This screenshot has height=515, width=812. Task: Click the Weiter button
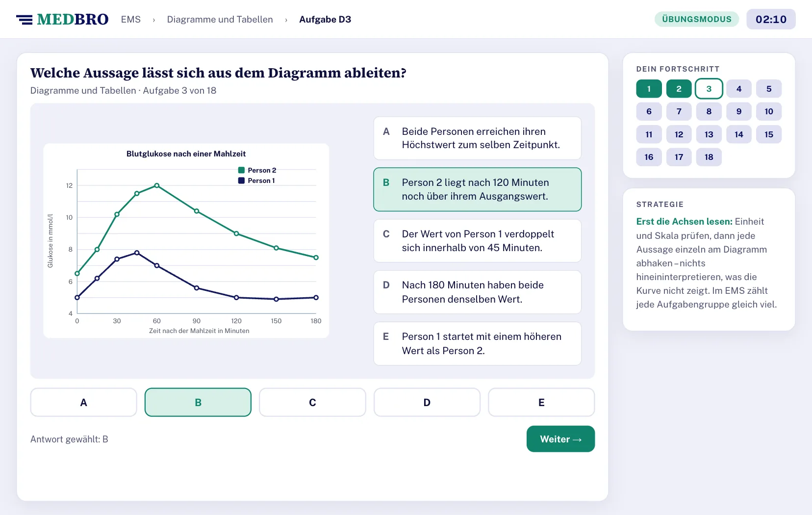[x=560, y=439]
